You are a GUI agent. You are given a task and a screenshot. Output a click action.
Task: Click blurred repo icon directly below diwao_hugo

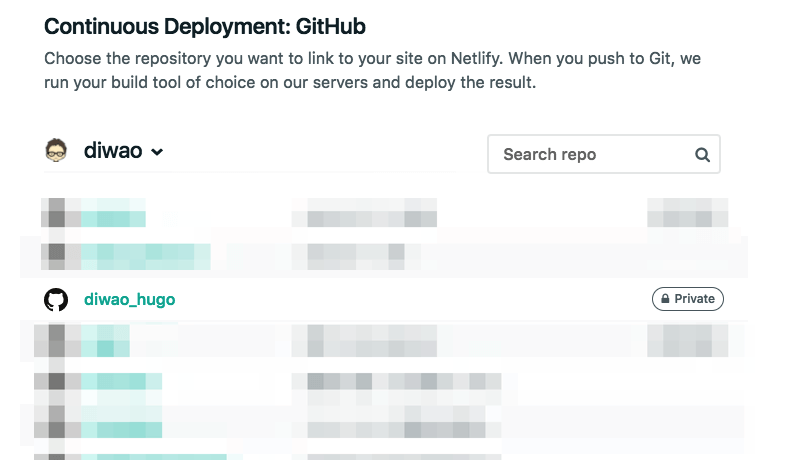pos(56,342)
